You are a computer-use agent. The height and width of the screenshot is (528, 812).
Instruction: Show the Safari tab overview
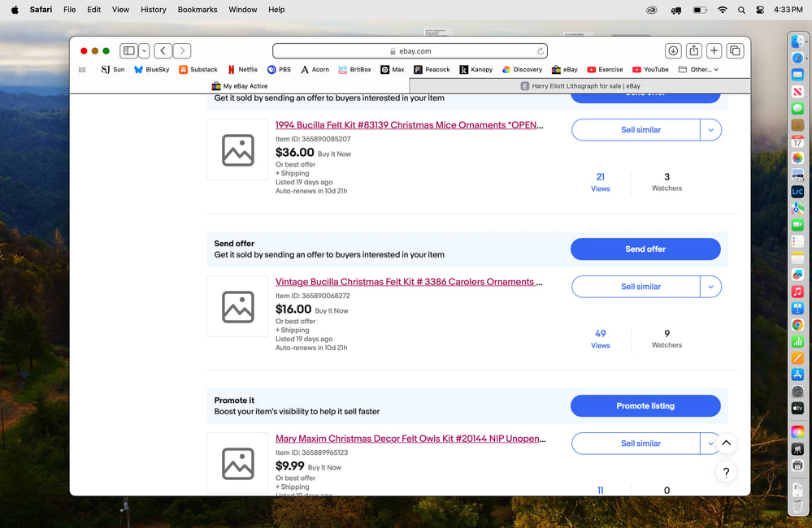pyautogui.click(x=735, y=50)
